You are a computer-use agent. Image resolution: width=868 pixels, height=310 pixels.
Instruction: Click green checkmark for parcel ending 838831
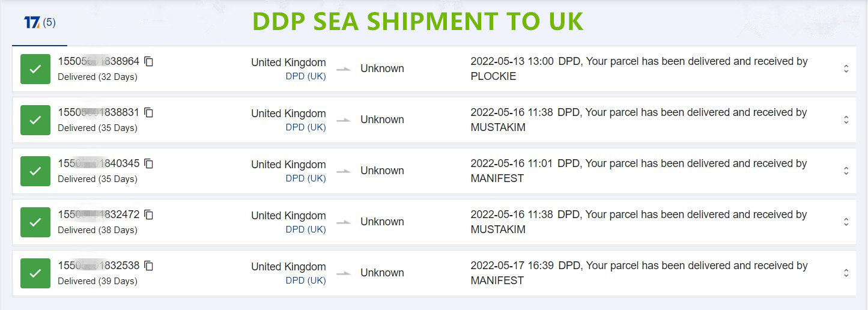pos(35,120)
